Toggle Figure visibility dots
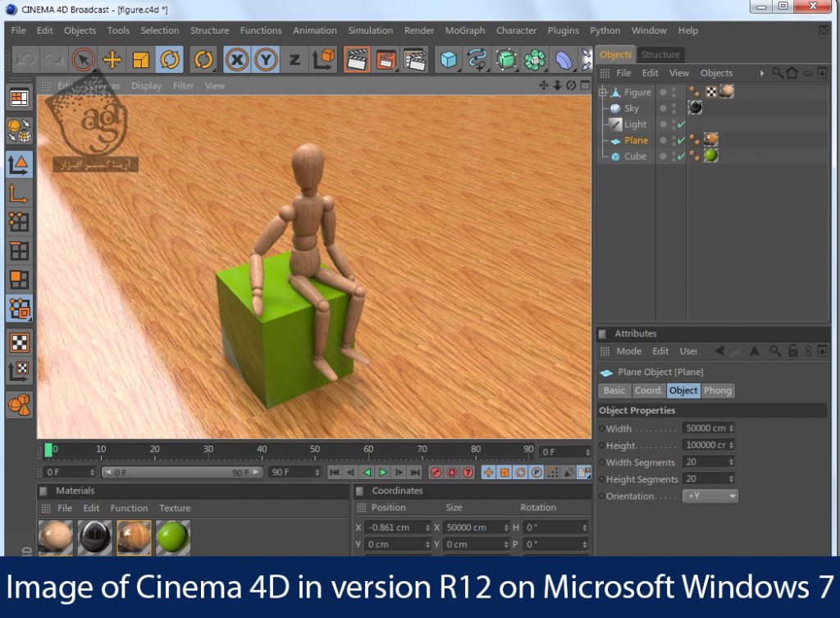Viewport: 840px width, 618px height. pyautogui.click(x=674, y=92)
